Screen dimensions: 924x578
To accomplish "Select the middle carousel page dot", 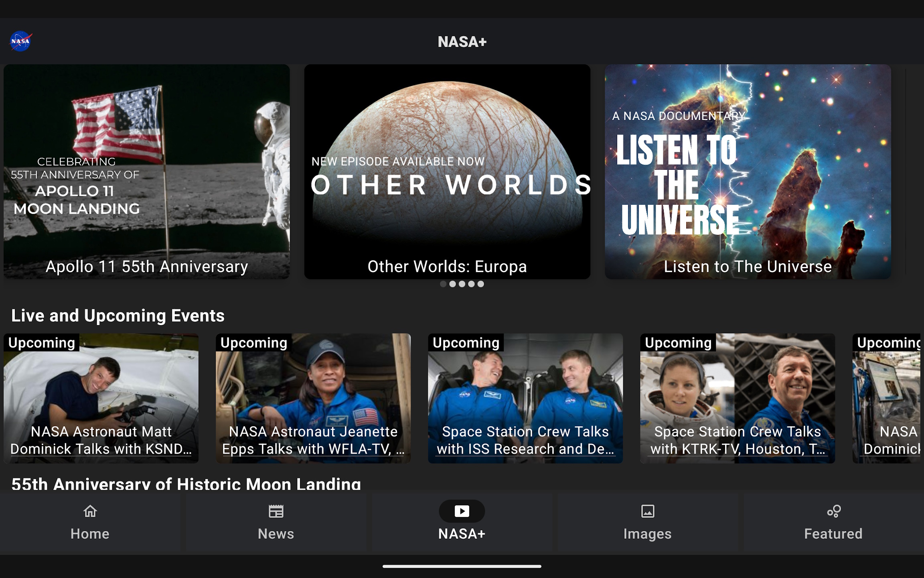I will pyautogui.click(x=462, y=284).
